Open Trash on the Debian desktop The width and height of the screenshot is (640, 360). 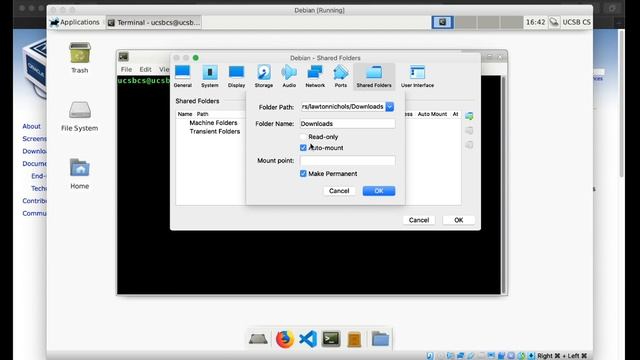tap(80, 58)
